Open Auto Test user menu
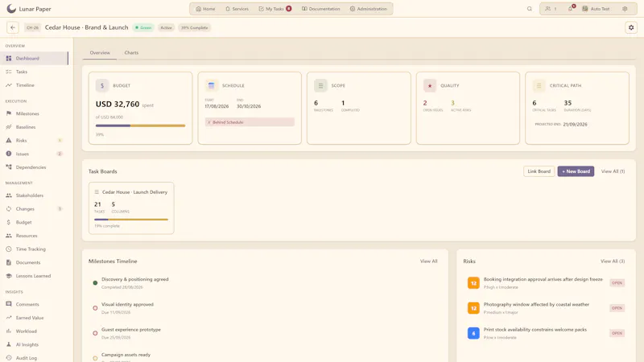This screenshot has height=362, width=644. pyautogui.click(x=596, y=9)
